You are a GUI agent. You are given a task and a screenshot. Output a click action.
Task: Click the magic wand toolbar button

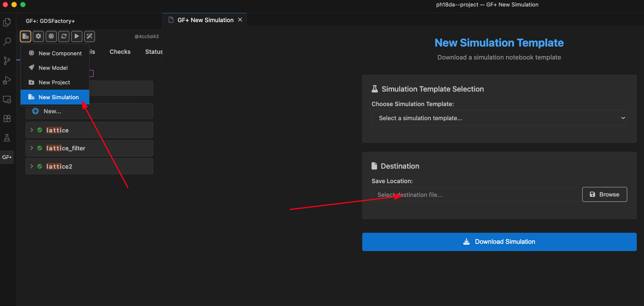pyautogui.click(x=90, y=36)
